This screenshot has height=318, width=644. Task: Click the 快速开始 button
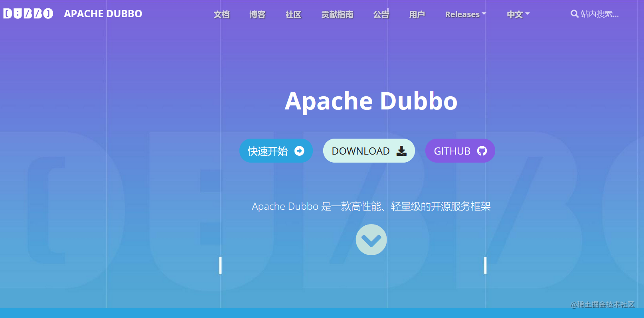(276, 151)
